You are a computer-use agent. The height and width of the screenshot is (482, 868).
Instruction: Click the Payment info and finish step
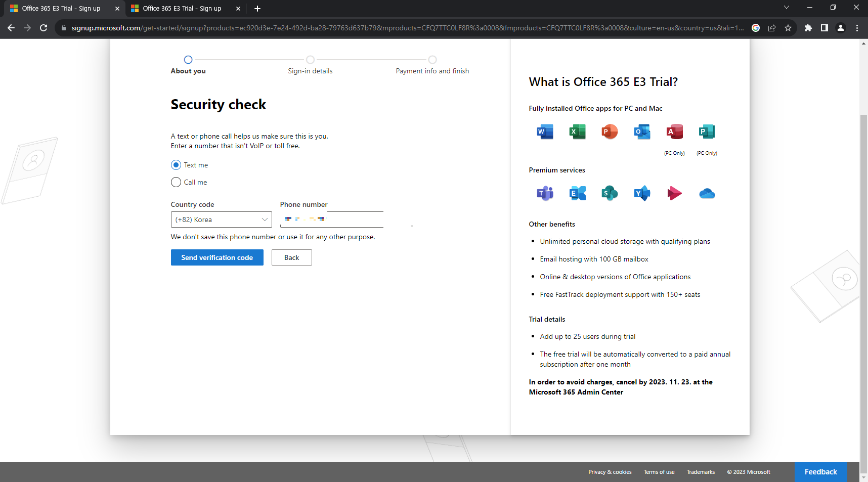point(432,66)
